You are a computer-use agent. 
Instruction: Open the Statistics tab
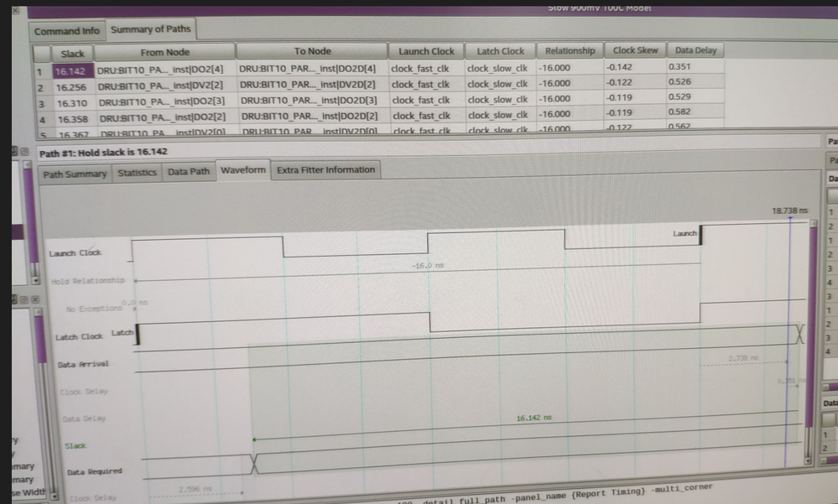point(137,173)
